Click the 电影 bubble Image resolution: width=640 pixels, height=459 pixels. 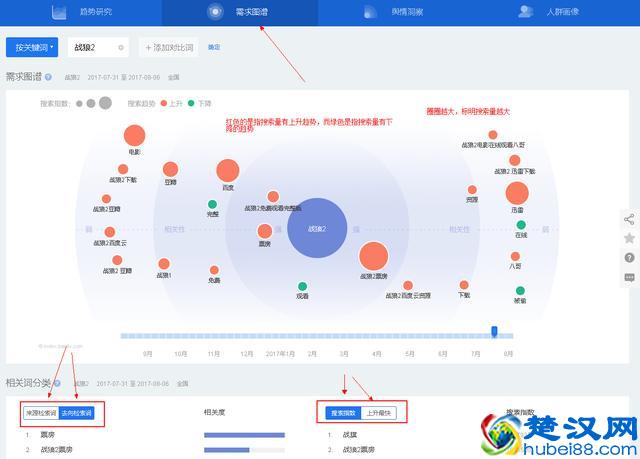click(x=134, y=135)
